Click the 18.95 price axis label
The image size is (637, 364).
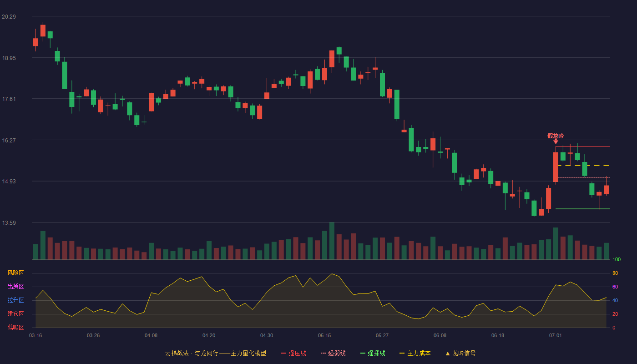[x=9, y=58]
